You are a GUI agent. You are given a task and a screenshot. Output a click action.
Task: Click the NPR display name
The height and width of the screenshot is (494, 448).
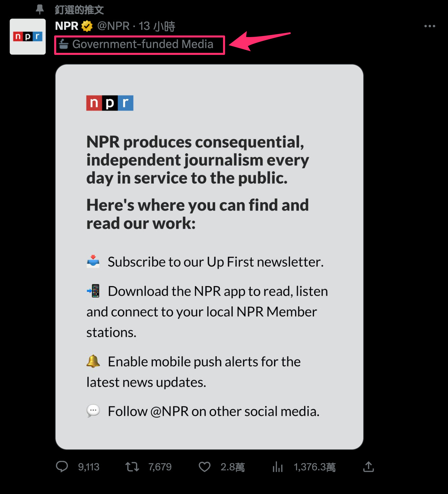pyautogui.click(x=67, y=26)
